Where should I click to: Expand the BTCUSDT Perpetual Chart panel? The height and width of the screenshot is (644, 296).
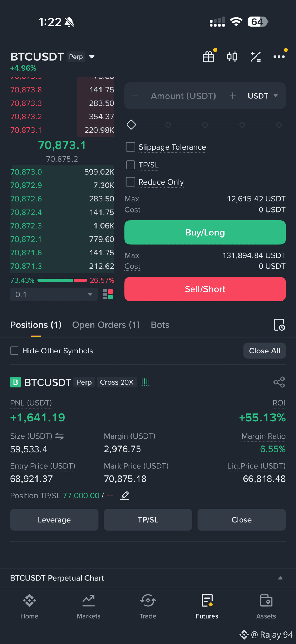click(280, 578)
